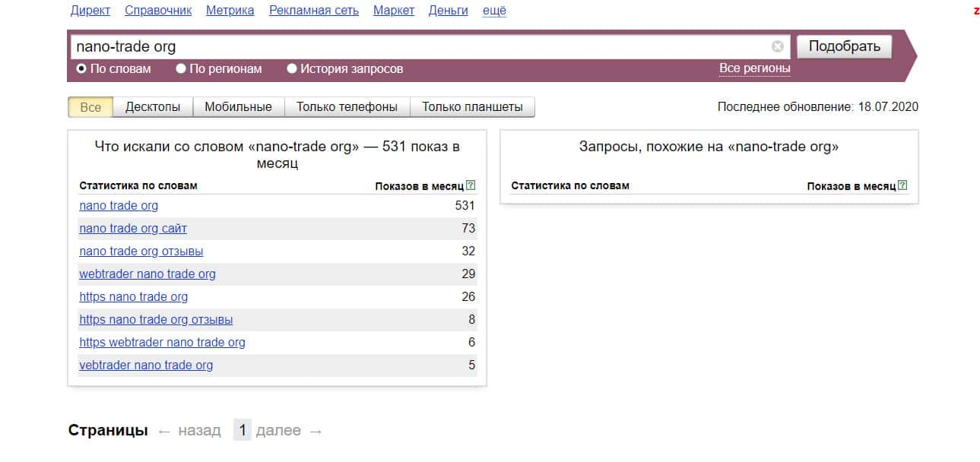
Task: Select the 'Все' device tab
Action: 90,107
